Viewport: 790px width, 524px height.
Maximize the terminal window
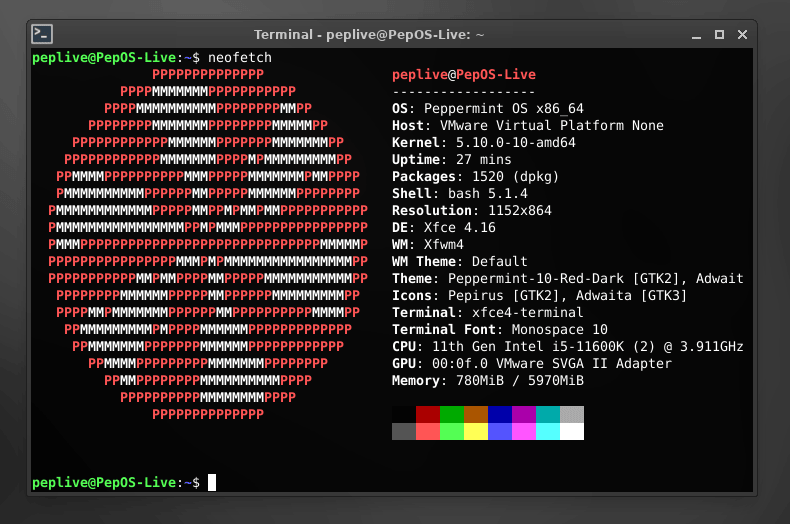pos(719,34)
